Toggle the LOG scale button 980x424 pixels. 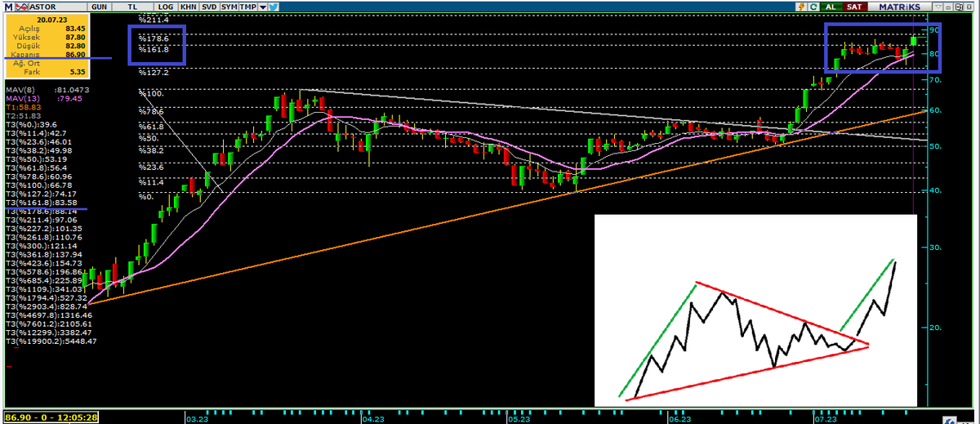click(167, 6)
